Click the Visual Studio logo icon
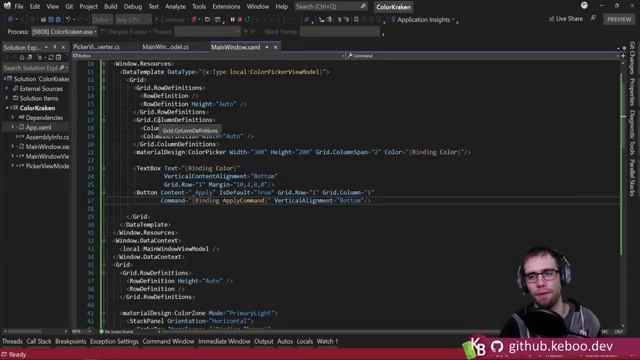Image resolution: width=640 pixels, height=360 pixels. click(x=7, y=6)
